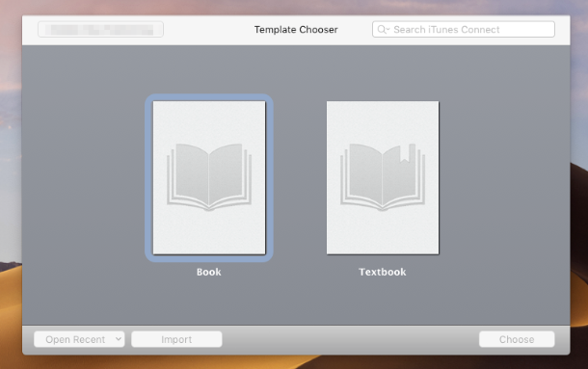Click the magnifying glass search icon
This screenshot has width=588, height=369.
click(382, 29)
